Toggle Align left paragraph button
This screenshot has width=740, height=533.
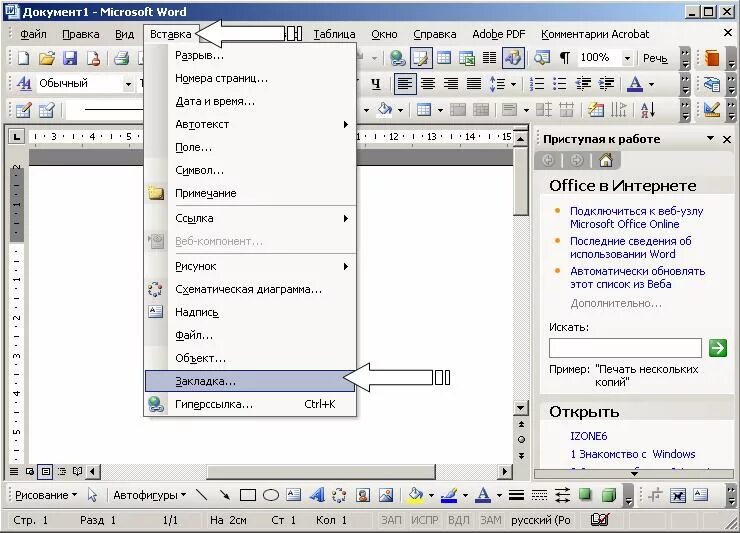coord(404,84)
